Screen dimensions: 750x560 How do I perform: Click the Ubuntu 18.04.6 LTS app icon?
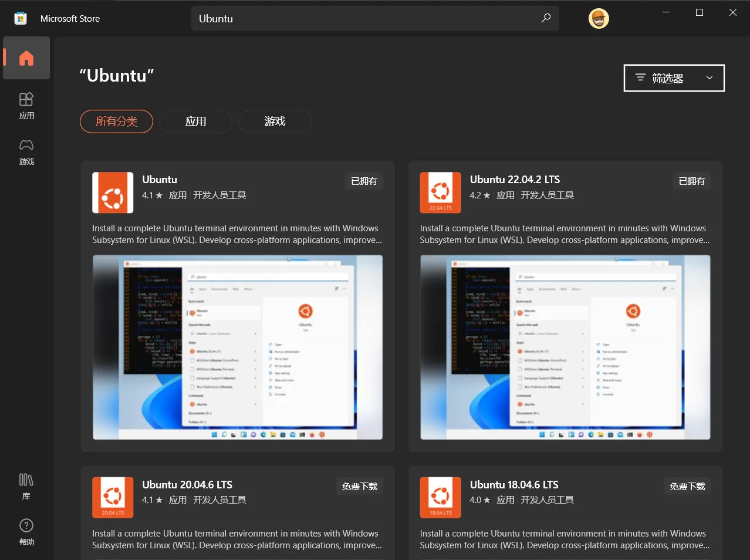tap(441, 498)
